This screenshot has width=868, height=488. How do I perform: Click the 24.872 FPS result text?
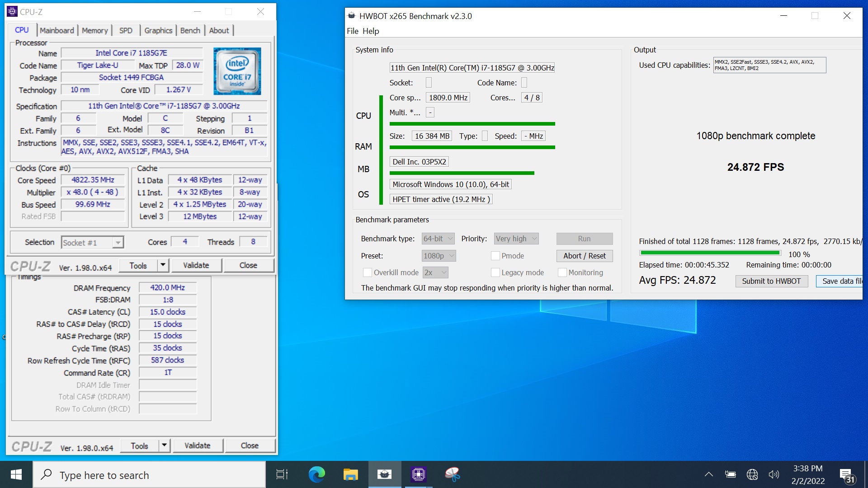point(755,167)
